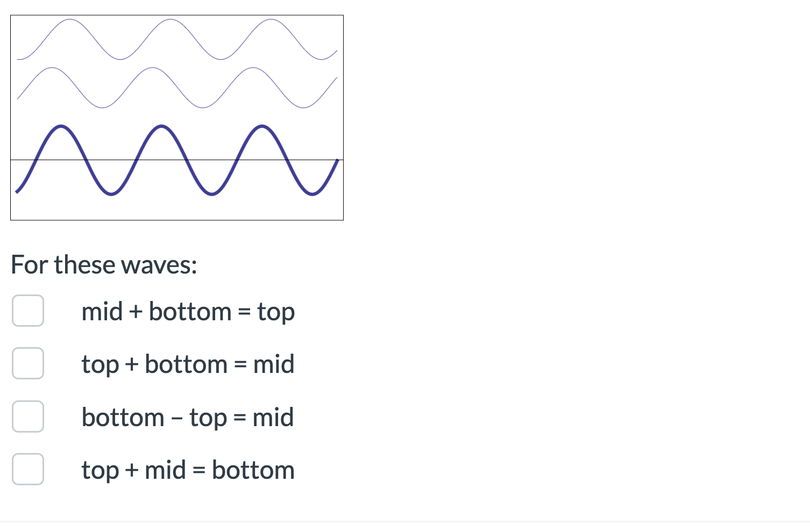Check the "mid + bottom = top" checkbox

coord(28,311)
